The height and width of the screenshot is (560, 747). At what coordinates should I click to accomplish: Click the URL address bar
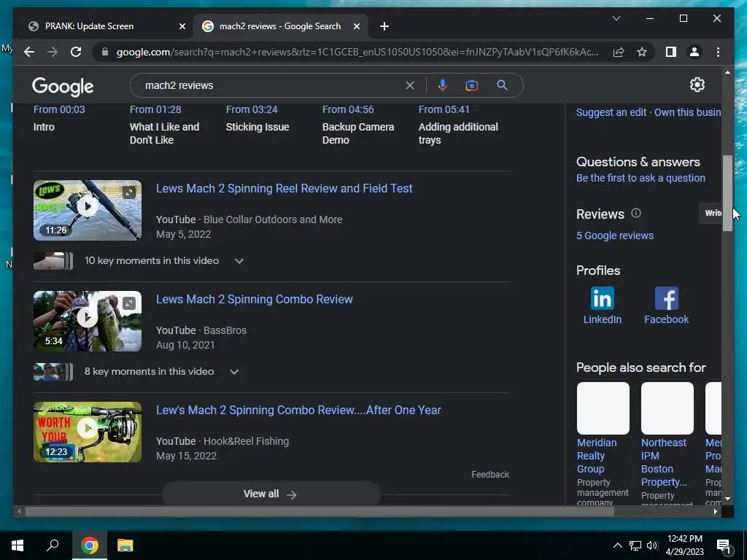pyautogui.click(x=357, y=52)
